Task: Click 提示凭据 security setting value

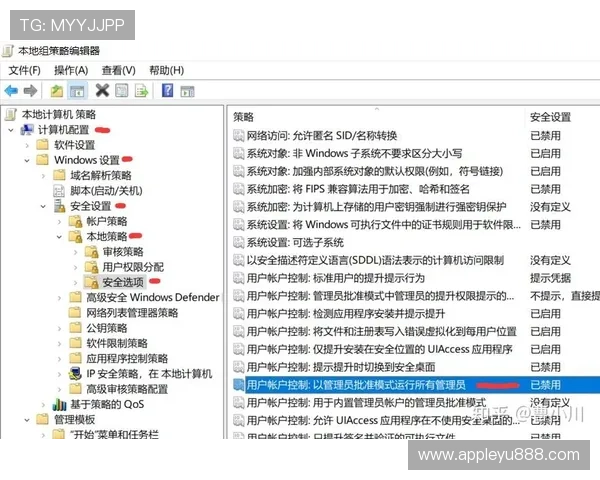Action: click(550, 278)
